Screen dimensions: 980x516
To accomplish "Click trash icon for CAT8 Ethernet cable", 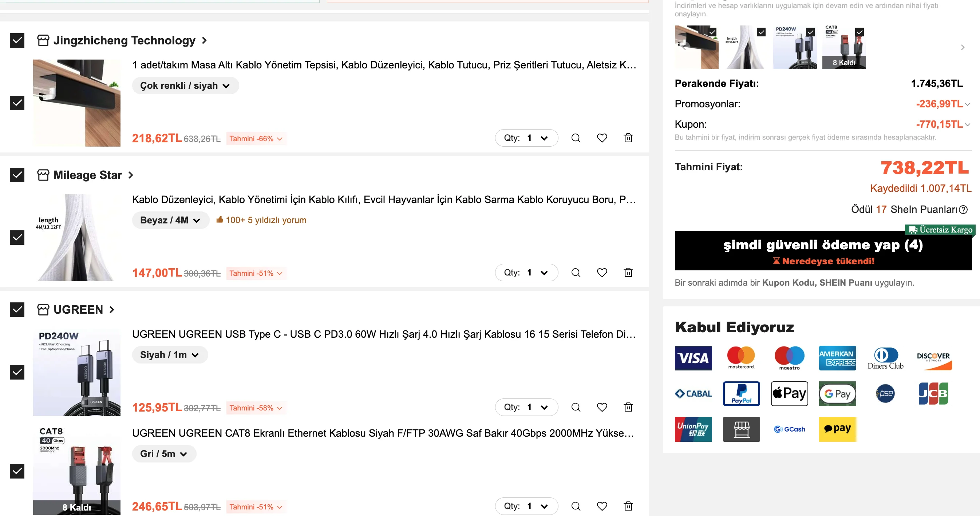I will (x=628, y=506).
